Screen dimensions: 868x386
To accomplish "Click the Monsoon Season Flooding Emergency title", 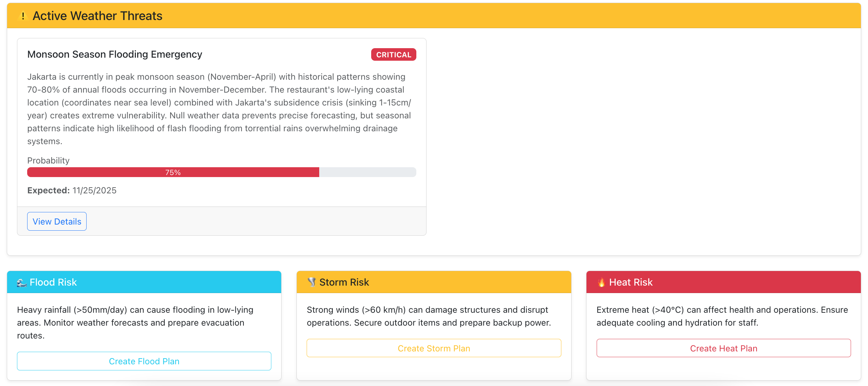I will [114, 54].
